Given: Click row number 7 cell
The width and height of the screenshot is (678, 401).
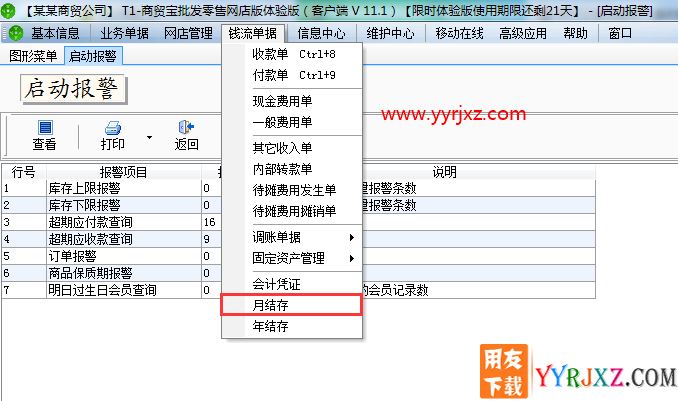Looking at the screenshot, I should coord(24,290).
